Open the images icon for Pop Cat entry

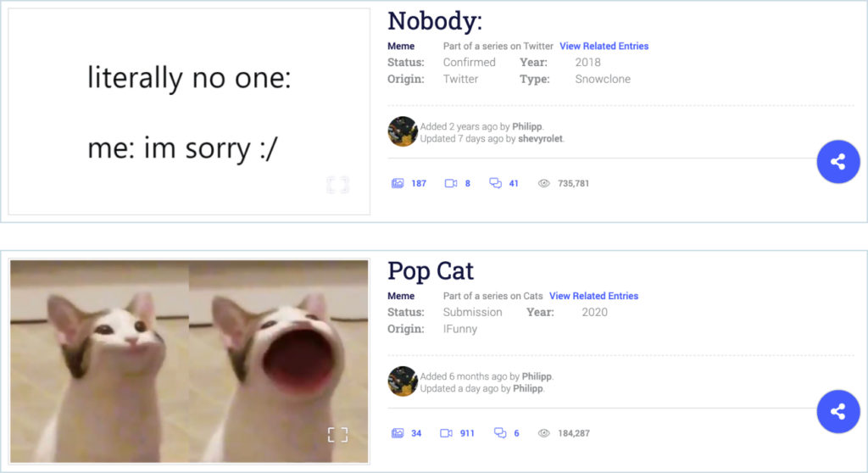click(398, 433)
